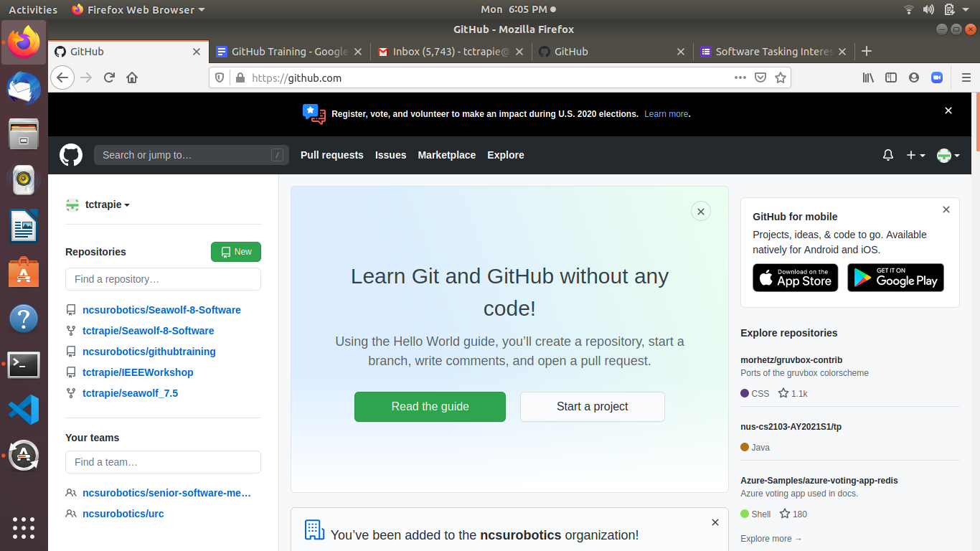Click the Google Play badge
Viewport: 980px width, 551px height.
tap(895, 278)
